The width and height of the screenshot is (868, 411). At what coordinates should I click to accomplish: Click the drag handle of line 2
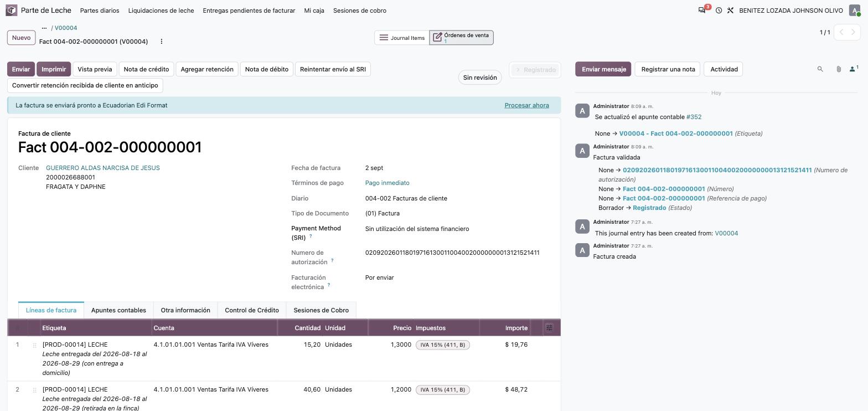click(34, 390)
